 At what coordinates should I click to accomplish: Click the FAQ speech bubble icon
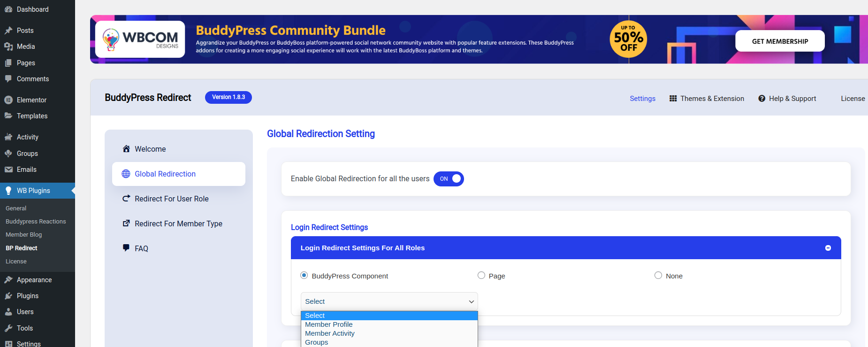click(x=126, y=248)
